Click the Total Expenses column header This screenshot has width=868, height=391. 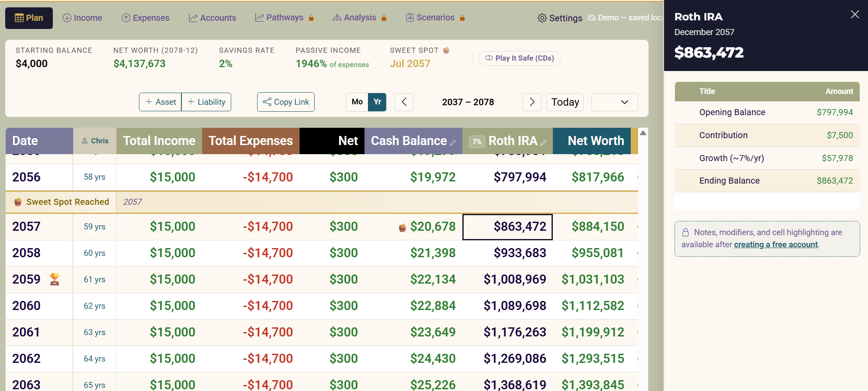pos(251,141)
